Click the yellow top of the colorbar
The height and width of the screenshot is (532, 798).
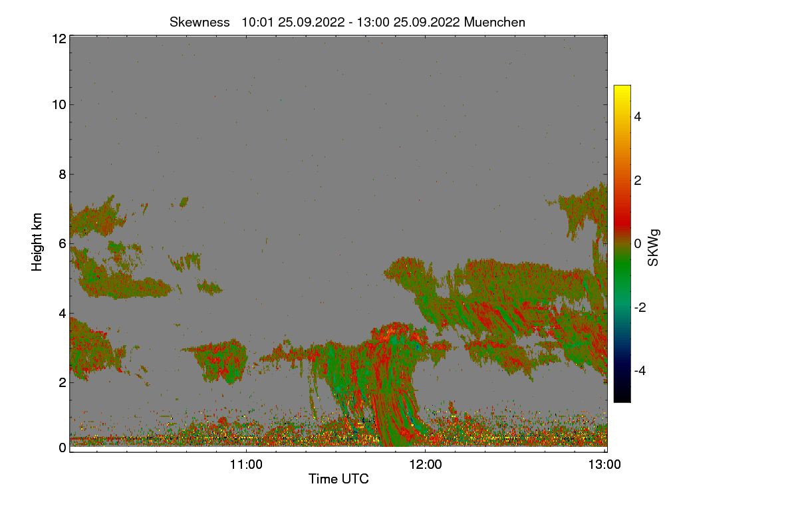pyautogui.click(x=622, y=90)
